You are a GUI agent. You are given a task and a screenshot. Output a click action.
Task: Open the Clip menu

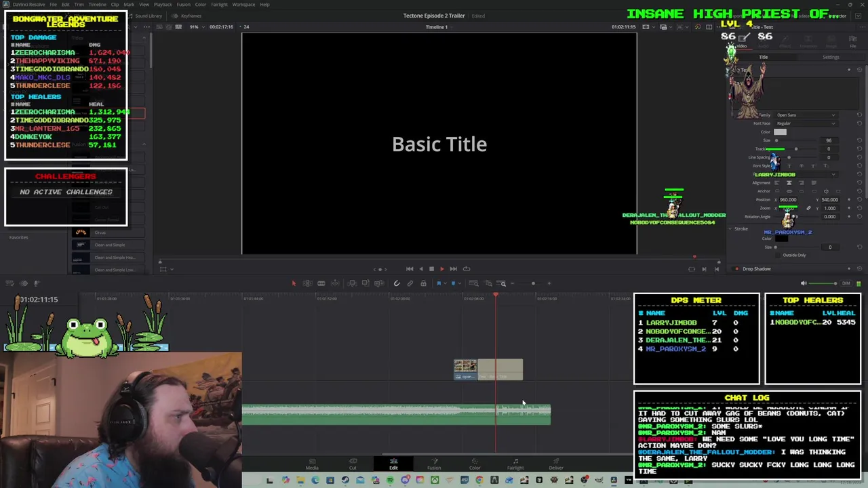[115, 5]
